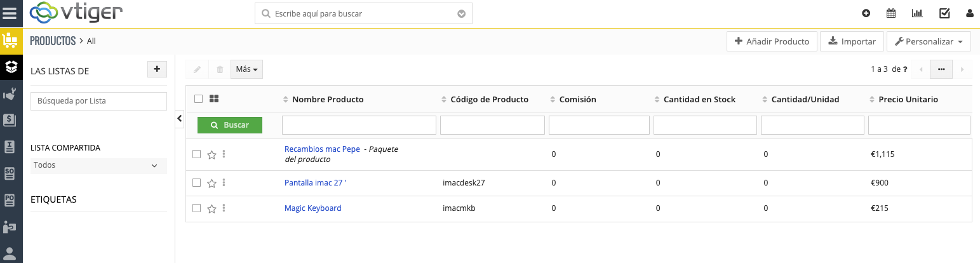The width and height of the screenshot is (980, 263).
Task: Open the Pantalla imac 27 product link
Action: click(315, 183)
